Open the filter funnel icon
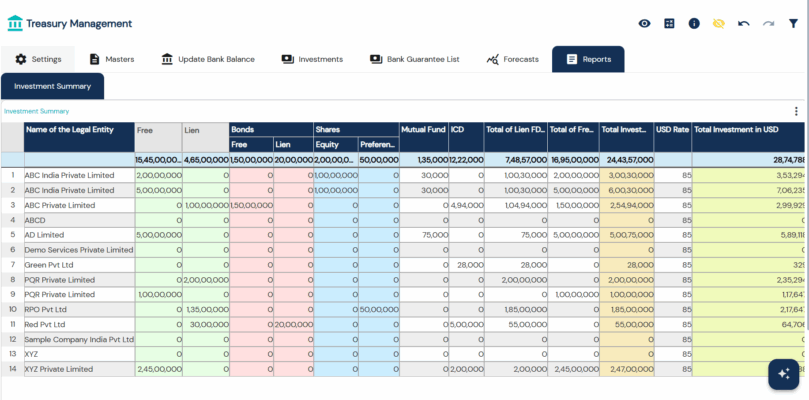The image size is (809, 400). coord(793,23)
